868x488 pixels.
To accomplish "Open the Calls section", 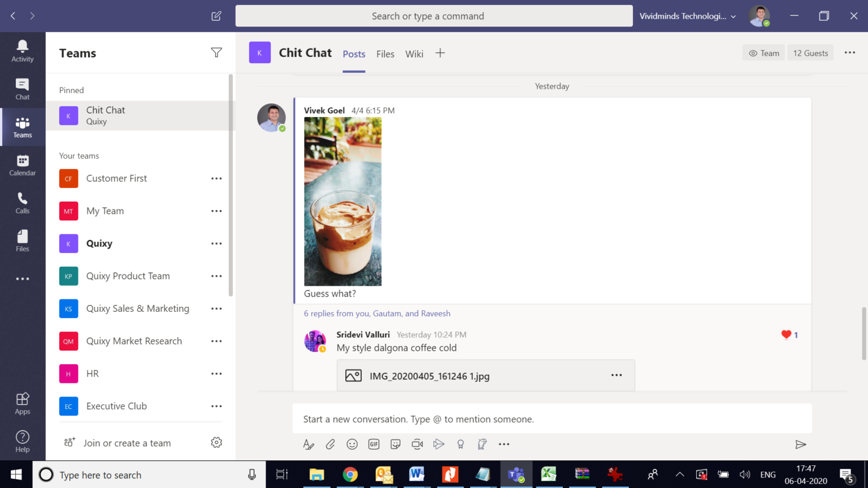I will [23, 203].
